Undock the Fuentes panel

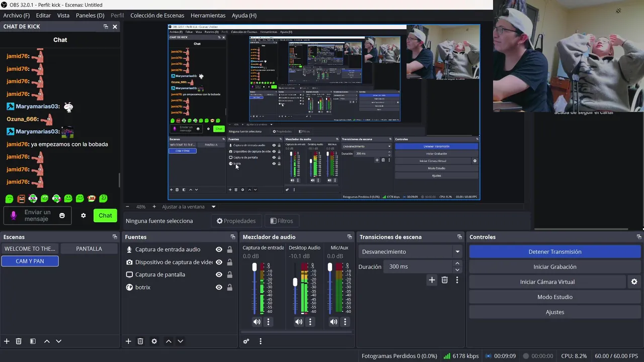232,237
